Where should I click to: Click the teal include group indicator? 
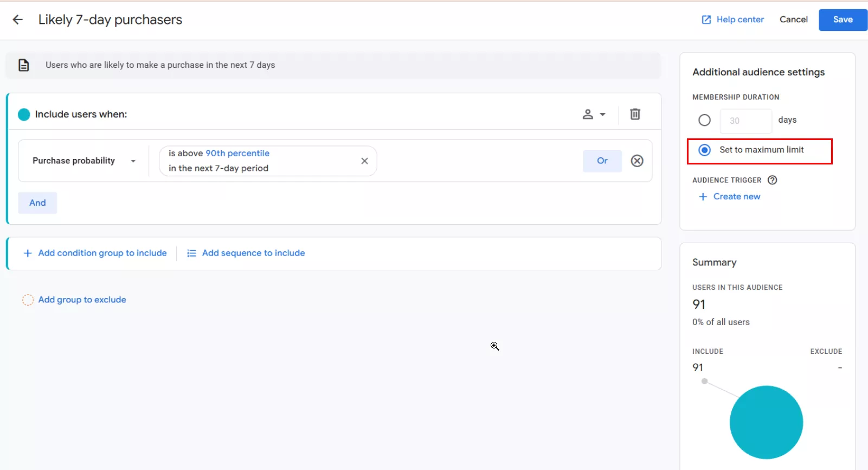[24, 115]
